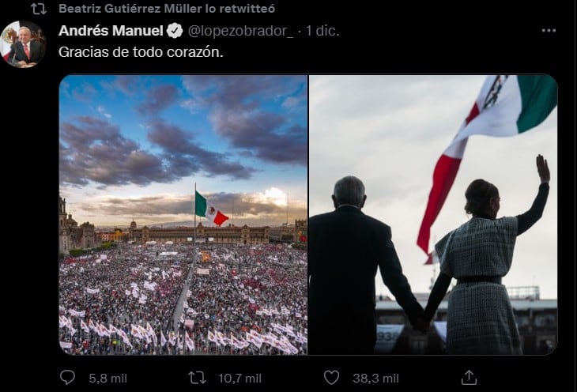
Task: Click the 10,7 mil retweets count
Action: coord(235,378)
